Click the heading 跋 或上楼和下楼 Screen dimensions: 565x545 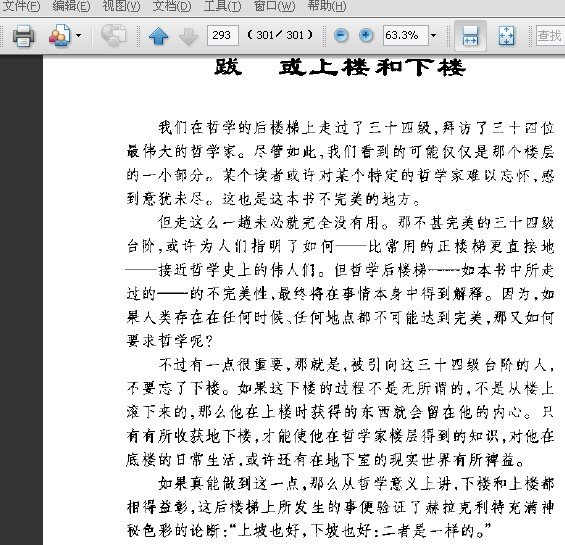point(340,67)
